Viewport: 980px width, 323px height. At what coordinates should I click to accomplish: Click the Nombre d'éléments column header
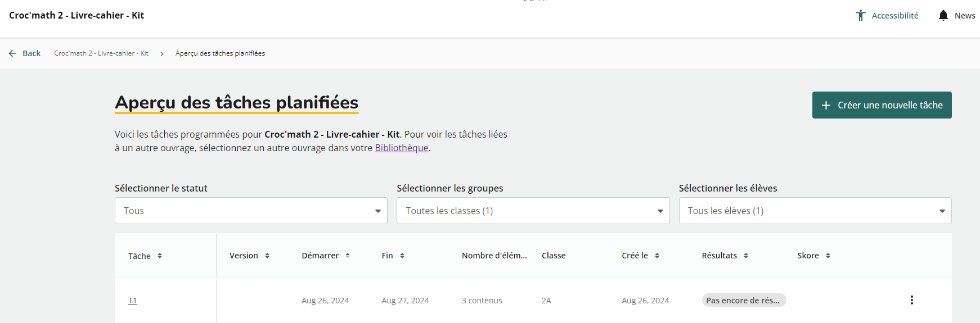tap(495, 256)
